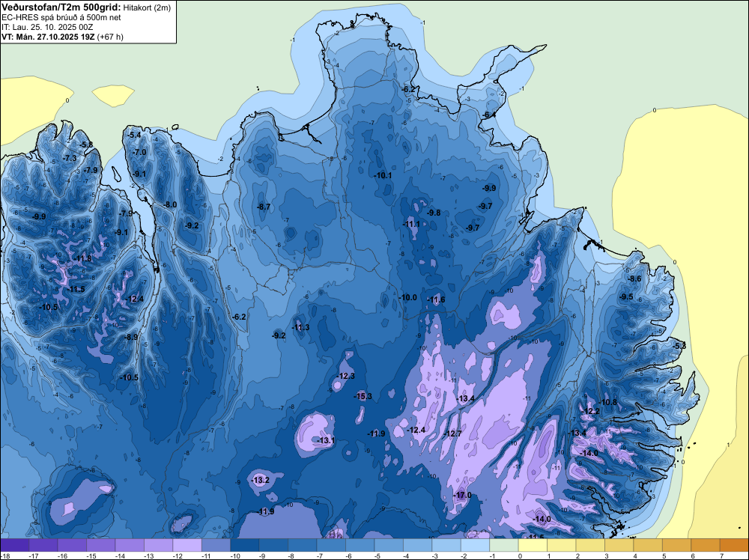Click the map title 'Veðurstofan/T2m 500grid'
749x560 pixels.
[x=61, y=7]
